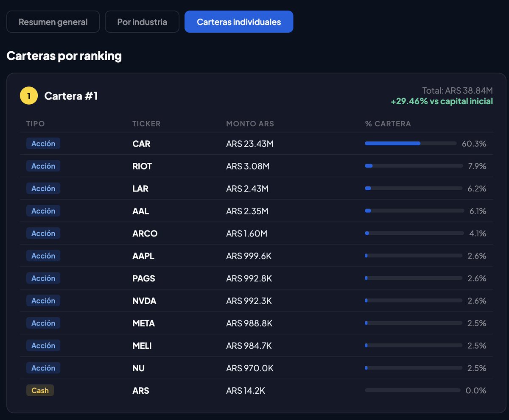Click the ARS 2.35M amount
509x420 pixels.
pos(247,211)
